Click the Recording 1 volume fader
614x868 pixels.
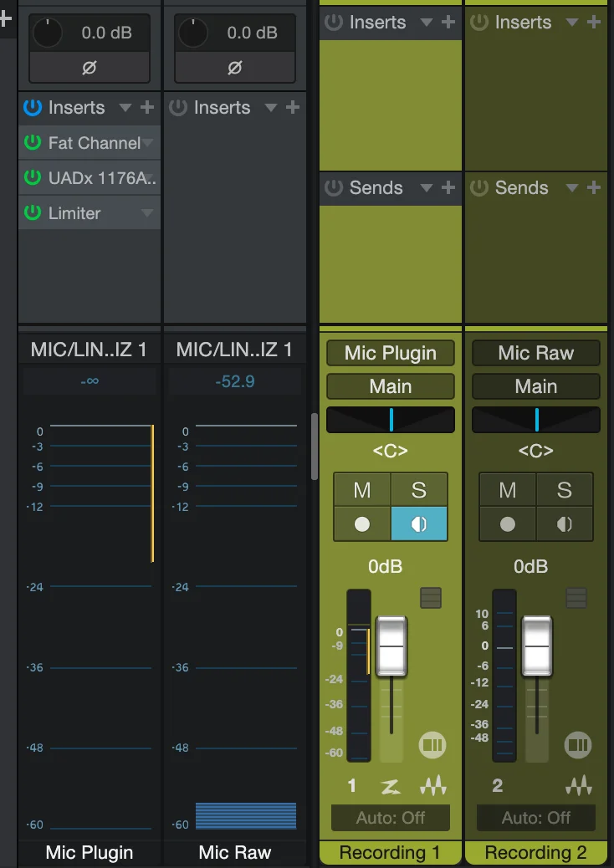pos(391,646)
